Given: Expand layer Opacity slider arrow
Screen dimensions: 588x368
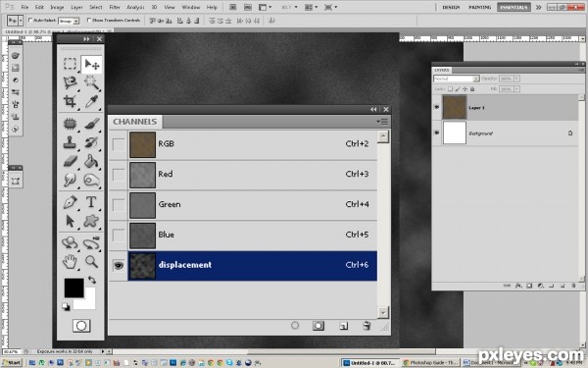Looking at the screenshot, I should [x=516, y=79].
